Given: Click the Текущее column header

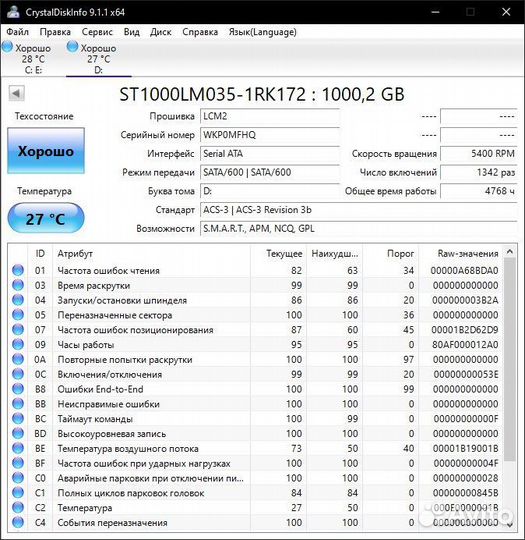Looking at the screenshot, I should [278, 253].
